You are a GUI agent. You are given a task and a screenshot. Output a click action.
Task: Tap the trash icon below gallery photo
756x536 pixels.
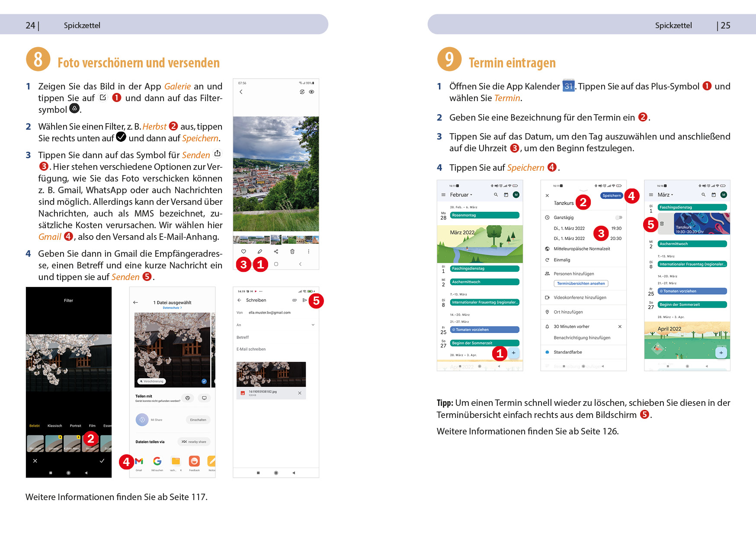click(292, 252)
